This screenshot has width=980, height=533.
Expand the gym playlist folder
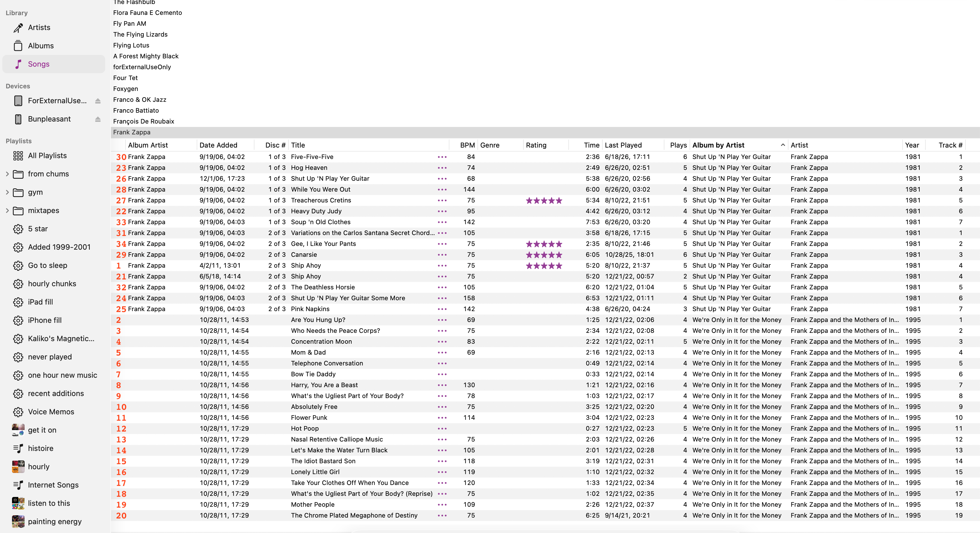click(7, 192)
